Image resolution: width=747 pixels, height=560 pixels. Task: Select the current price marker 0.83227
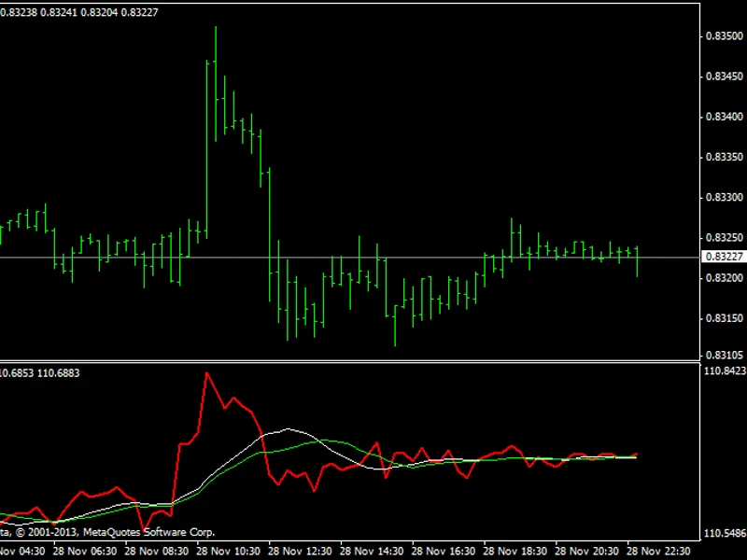pyautogui.click(x=725, y=257)
